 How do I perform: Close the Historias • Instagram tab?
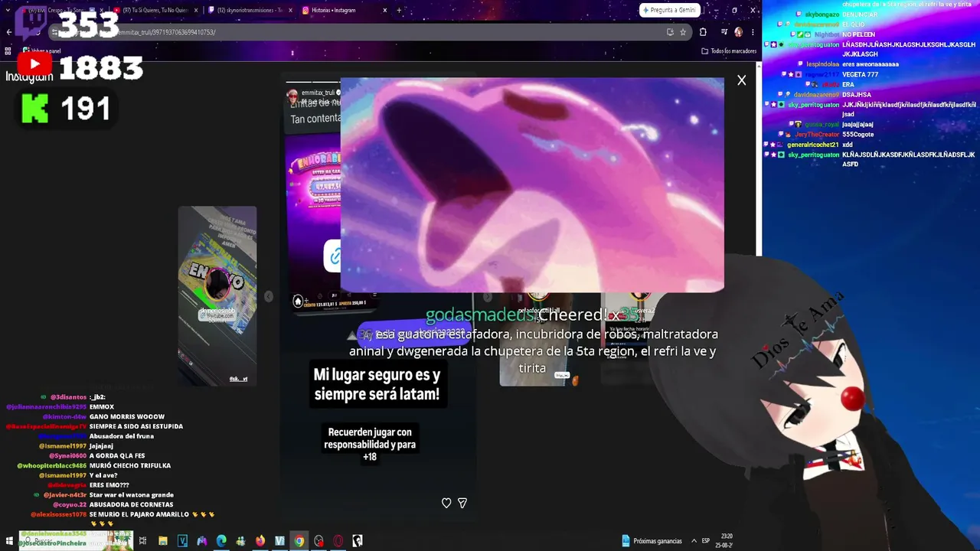pos(385,10)
